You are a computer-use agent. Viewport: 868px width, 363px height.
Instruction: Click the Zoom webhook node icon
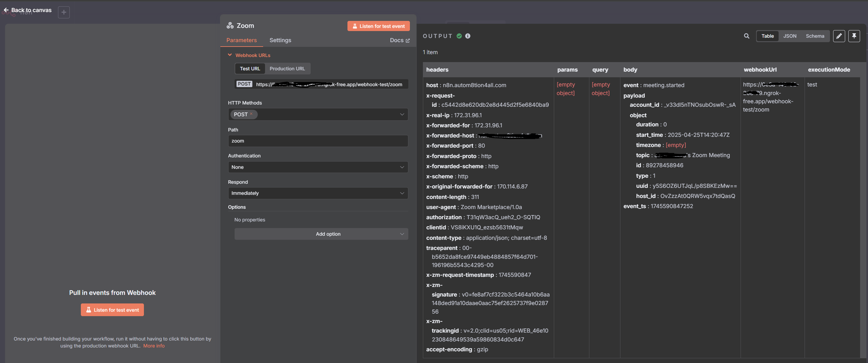coord(230,26)
